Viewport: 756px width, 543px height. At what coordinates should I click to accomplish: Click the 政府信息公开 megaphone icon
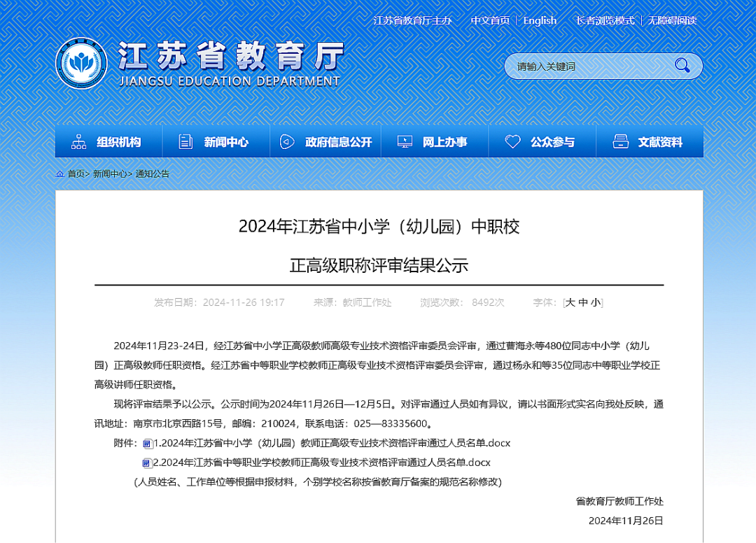tap(286, 142)
